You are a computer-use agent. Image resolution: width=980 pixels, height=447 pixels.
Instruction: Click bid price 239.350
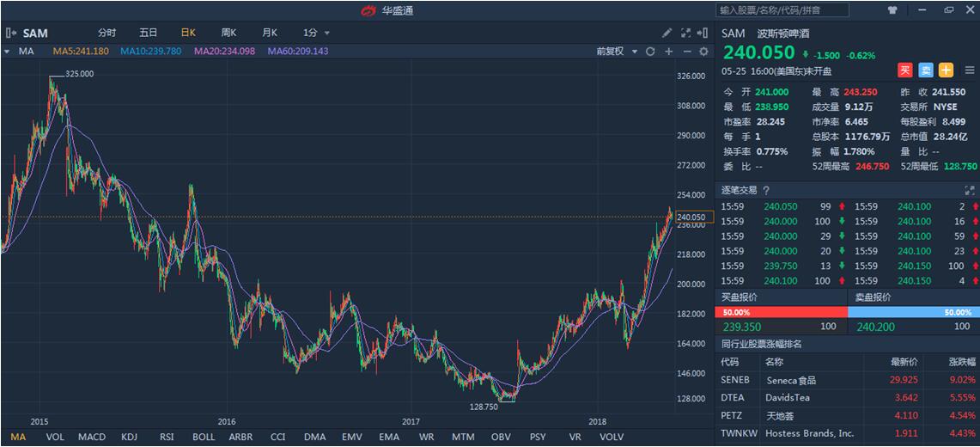pos(740,327)
